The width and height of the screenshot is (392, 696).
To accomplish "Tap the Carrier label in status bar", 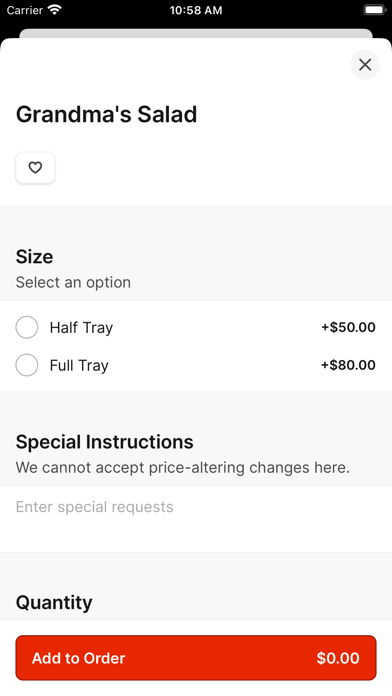I will click(24, 10).
